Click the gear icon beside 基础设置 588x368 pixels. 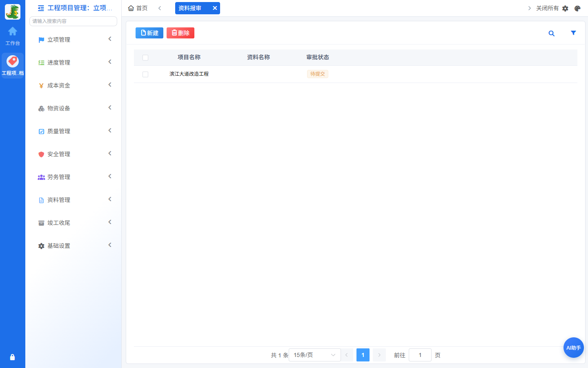pos(41,246)
